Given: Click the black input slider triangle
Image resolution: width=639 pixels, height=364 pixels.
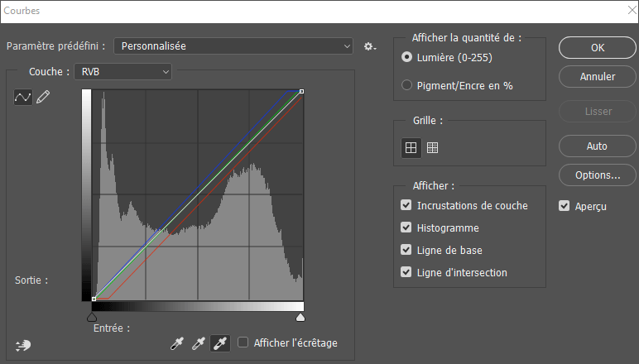Looking at the screenshot, I should pos(92,317).
